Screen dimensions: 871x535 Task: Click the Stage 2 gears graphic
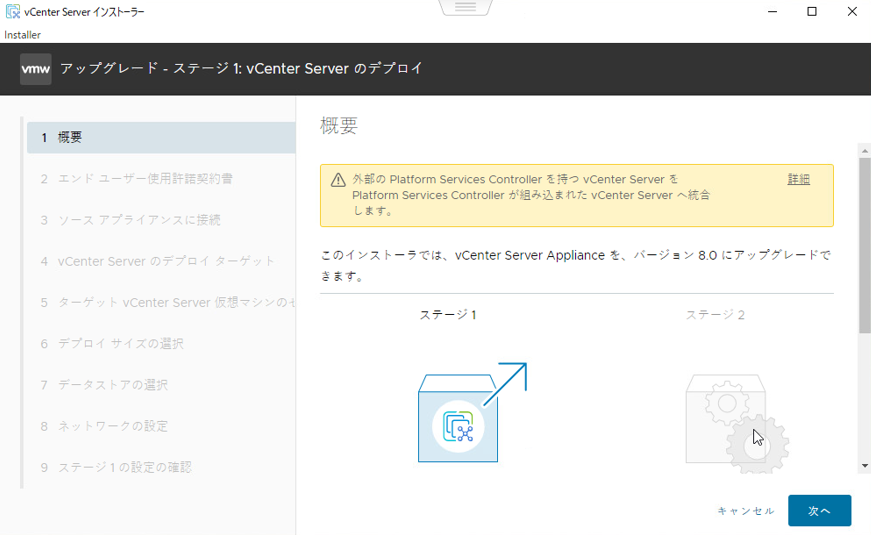[x=737, y=423]
